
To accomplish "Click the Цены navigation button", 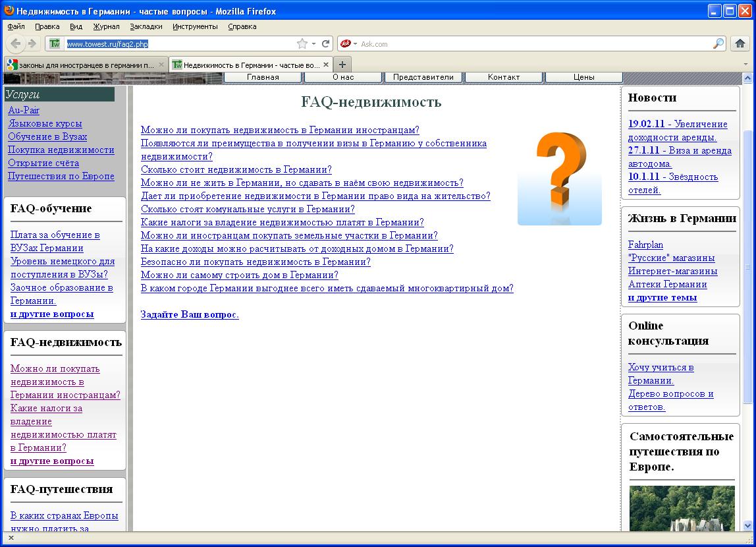I will [x=583, y=77].
